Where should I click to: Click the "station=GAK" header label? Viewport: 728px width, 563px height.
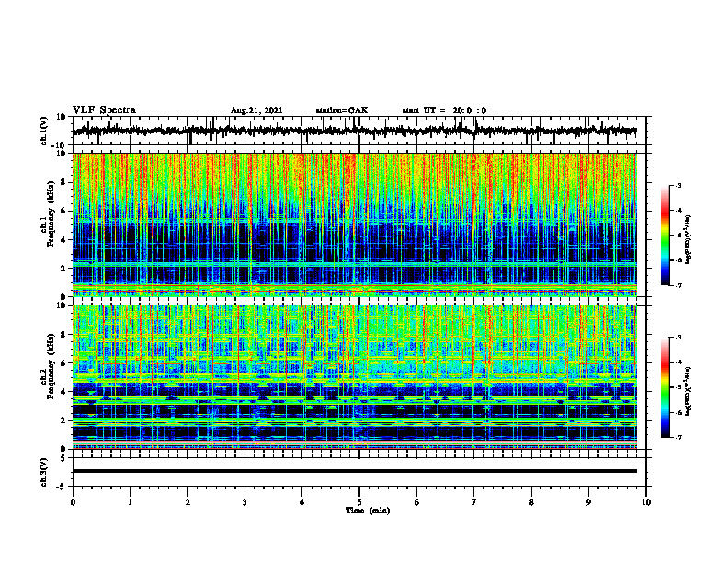[x=342, y=110]
